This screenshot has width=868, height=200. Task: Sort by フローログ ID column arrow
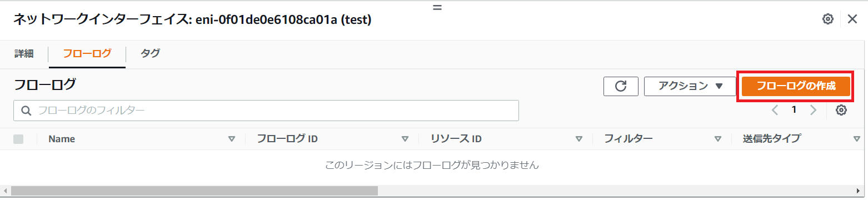[x=405, y=139]
